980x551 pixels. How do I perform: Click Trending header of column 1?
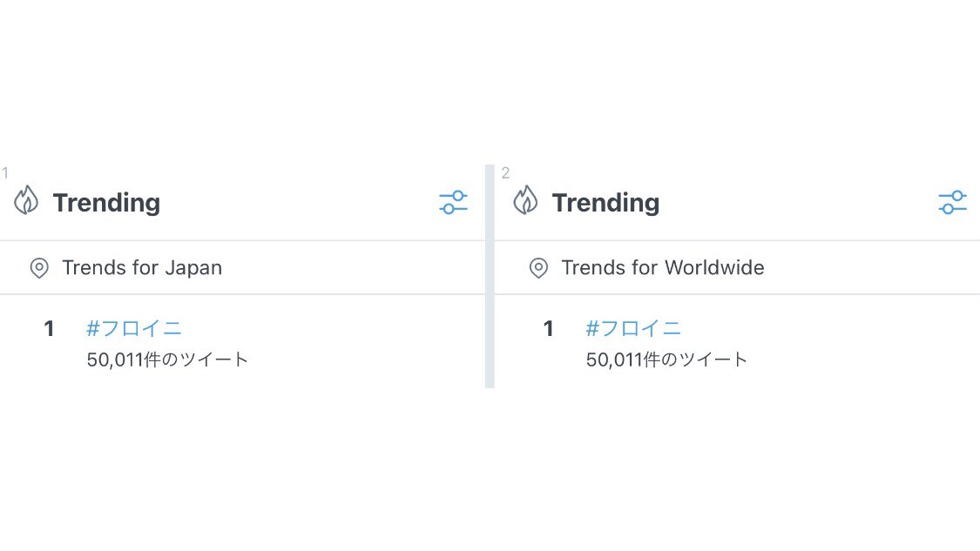pos(106,203)
